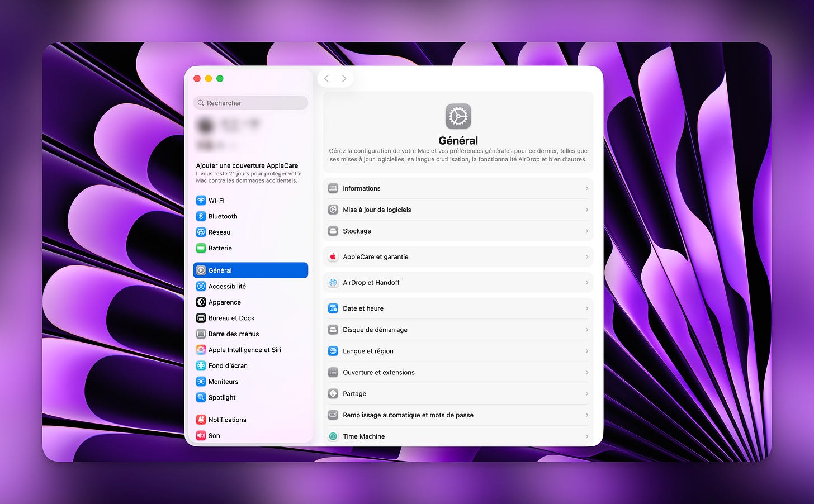Screen dimensions: 814x504
Task: Click the Apparence icon
Action: click(x=201, y=302)
